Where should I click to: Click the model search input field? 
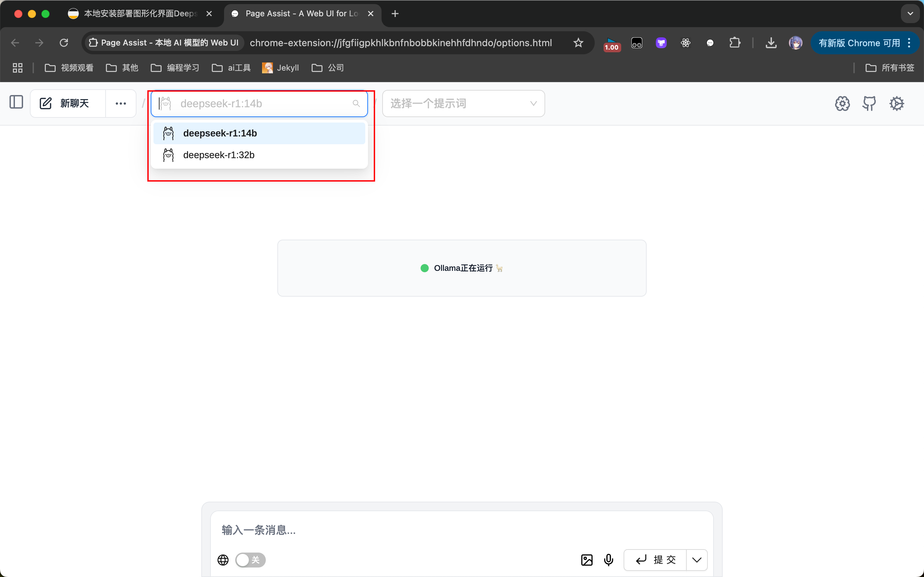click(x=259, y=104)
